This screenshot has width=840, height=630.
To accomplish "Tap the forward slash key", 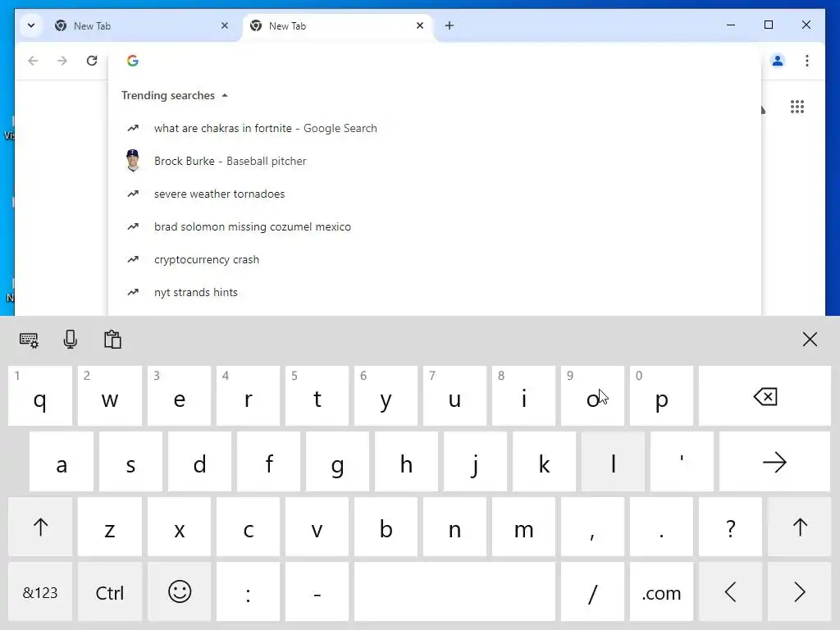I will point(592,592).
